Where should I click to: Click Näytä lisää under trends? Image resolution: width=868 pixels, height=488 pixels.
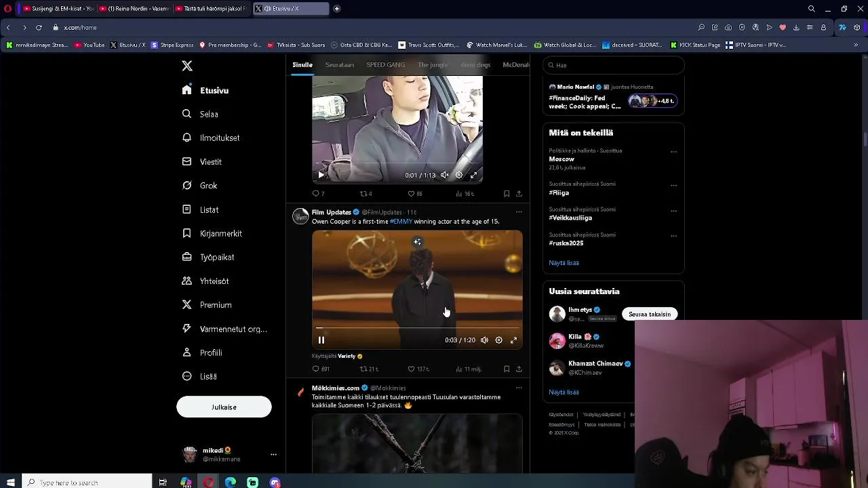point(564,263)
